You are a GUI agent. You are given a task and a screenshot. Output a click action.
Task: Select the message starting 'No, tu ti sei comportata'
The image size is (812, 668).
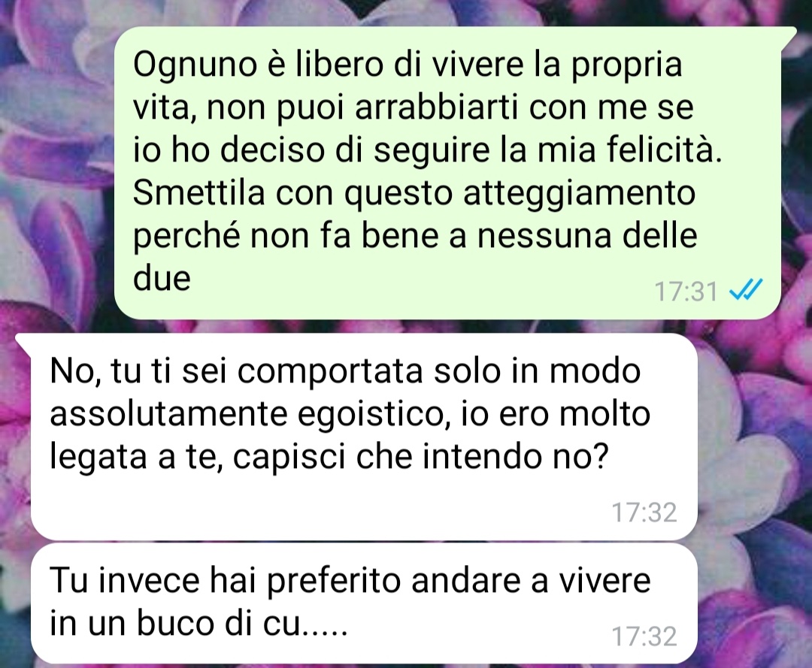[365, 437]
